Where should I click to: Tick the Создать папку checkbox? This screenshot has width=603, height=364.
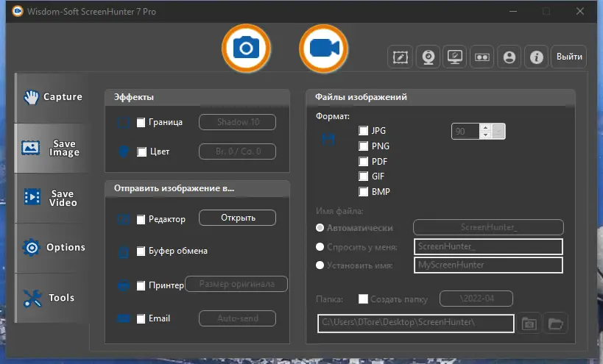pos(363,299)
